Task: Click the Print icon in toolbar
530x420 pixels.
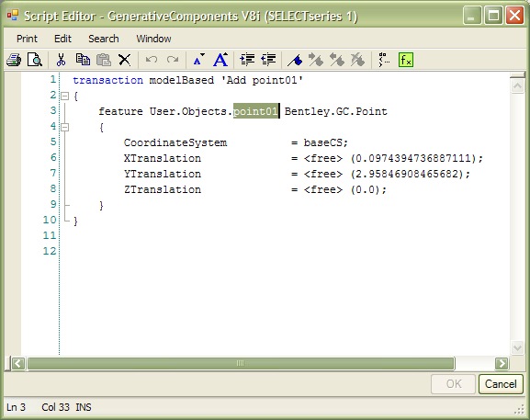Action: pos(14,60)
